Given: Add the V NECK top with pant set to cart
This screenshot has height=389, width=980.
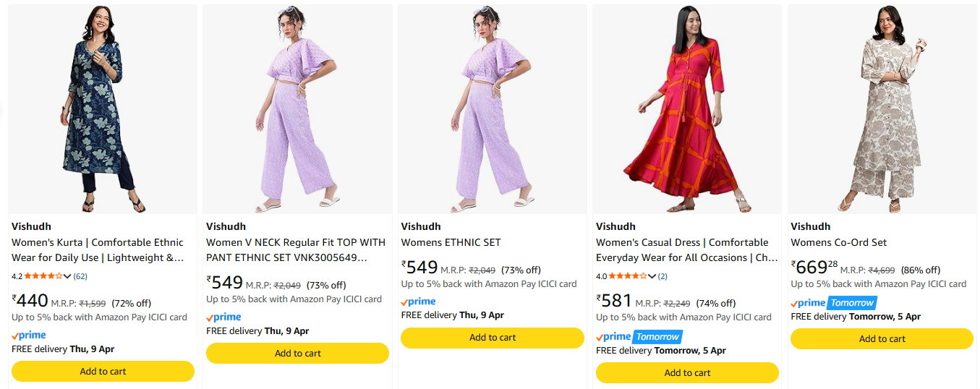Looking at the screenshot, I should click(x=297, y=353).
